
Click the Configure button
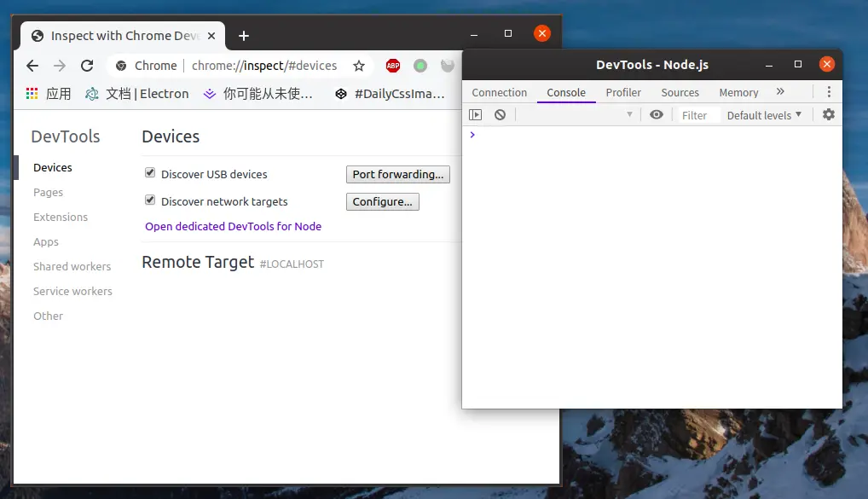(383, 201)
